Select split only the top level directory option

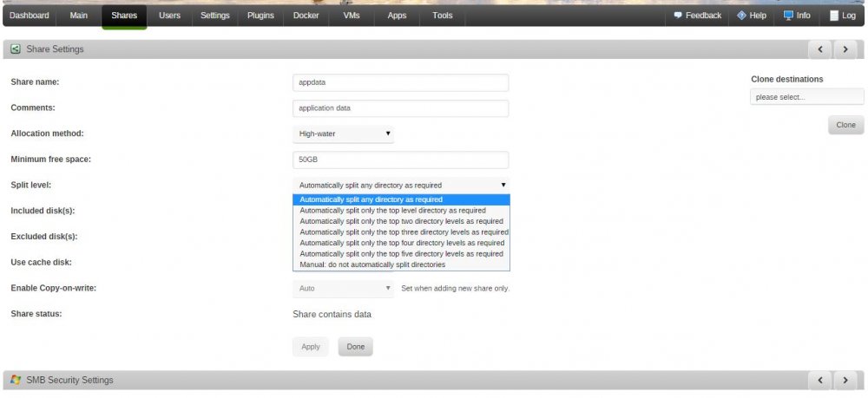coord(401,211)
